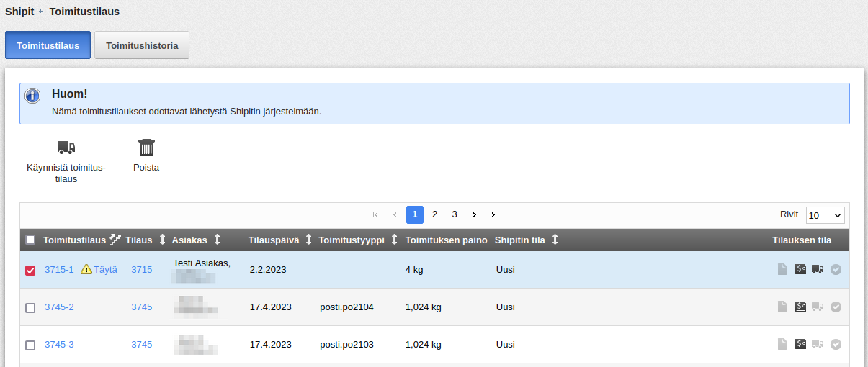The height and width of the screenshot is (367, 868).
Task: Open delivery order link 3745-3
Action: [59, 344]
